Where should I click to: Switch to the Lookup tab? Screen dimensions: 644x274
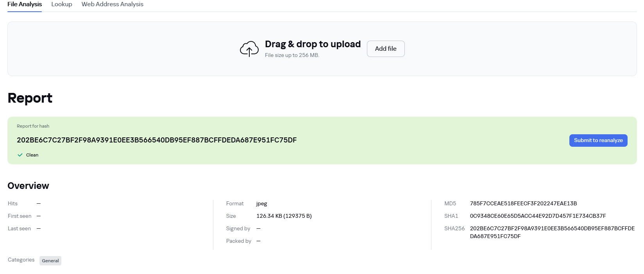pos(62,4)
